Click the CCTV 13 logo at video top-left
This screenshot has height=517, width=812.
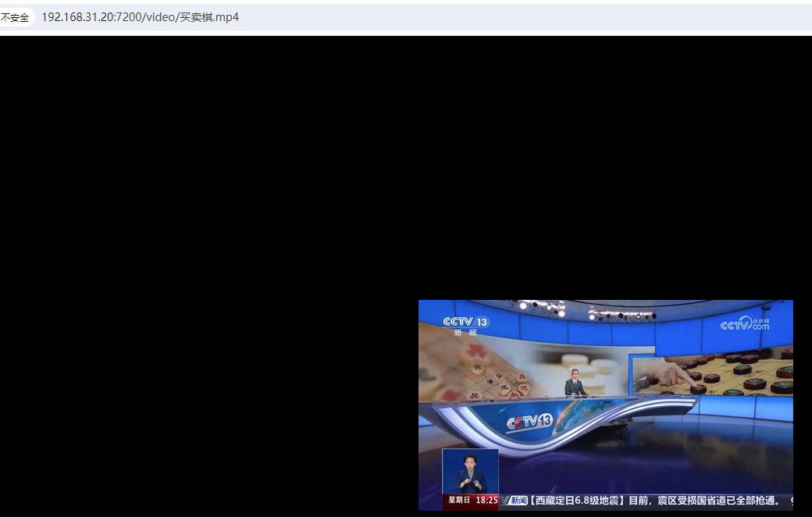point(465,322)
